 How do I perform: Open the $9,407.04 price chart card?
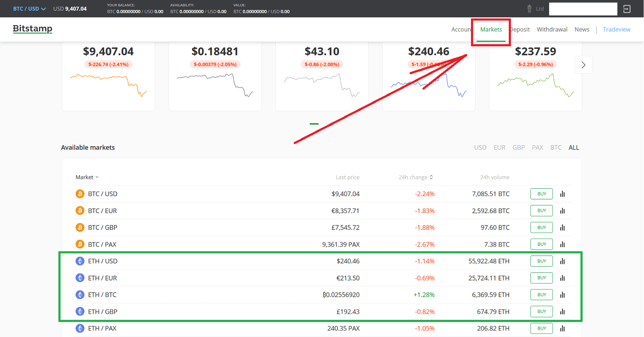(108, 76)
